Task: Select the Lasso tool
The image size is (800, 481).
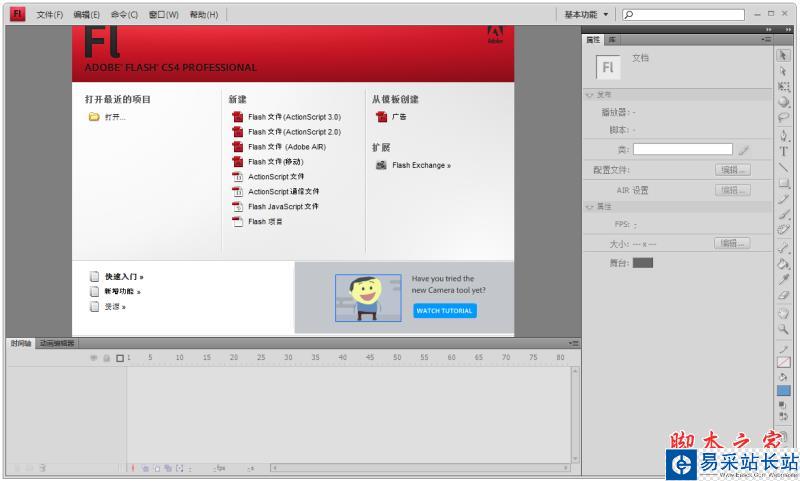Action: pyautogui.click(x=783, y=118)
